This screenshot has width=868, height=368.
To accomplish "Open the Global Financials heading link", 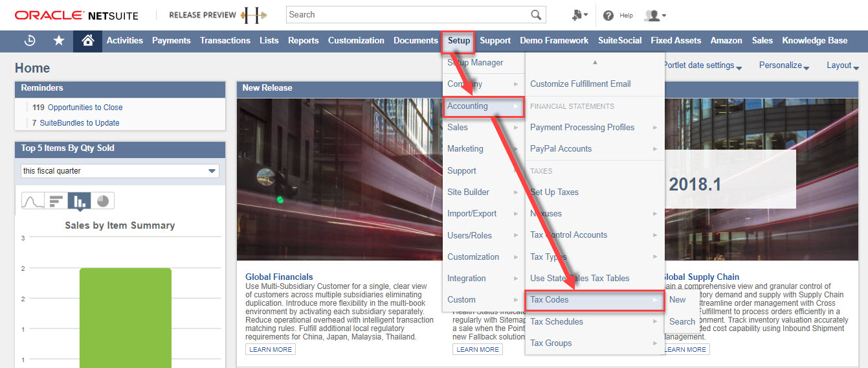I will point(279,277).
